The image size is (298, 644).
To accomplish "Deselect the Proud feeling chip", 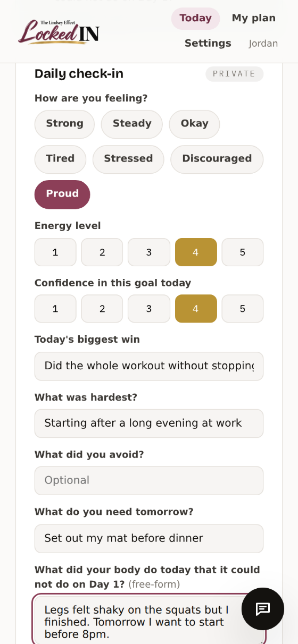I will 62,194.
